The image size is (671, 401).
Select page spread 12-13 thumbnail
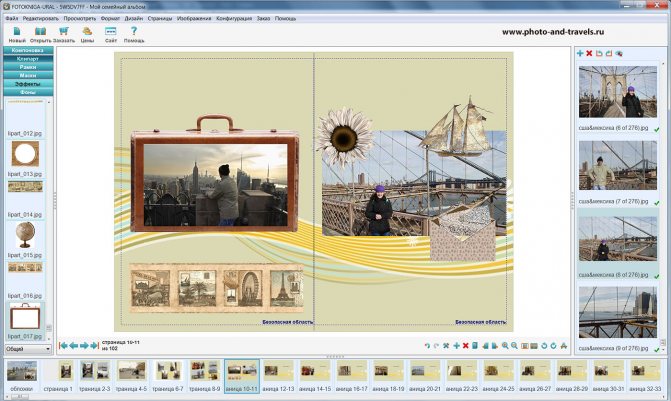(x=279, y=372)
